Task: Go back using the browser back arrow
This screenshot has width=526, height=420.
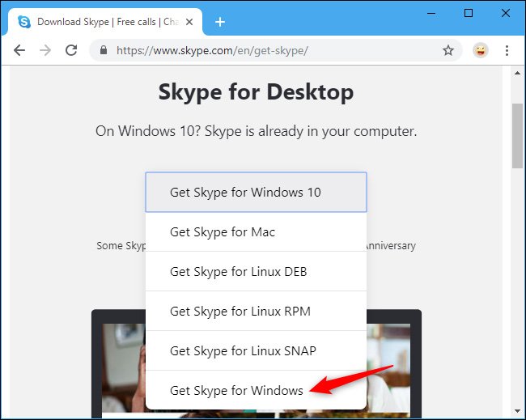Action: [19, 50]
